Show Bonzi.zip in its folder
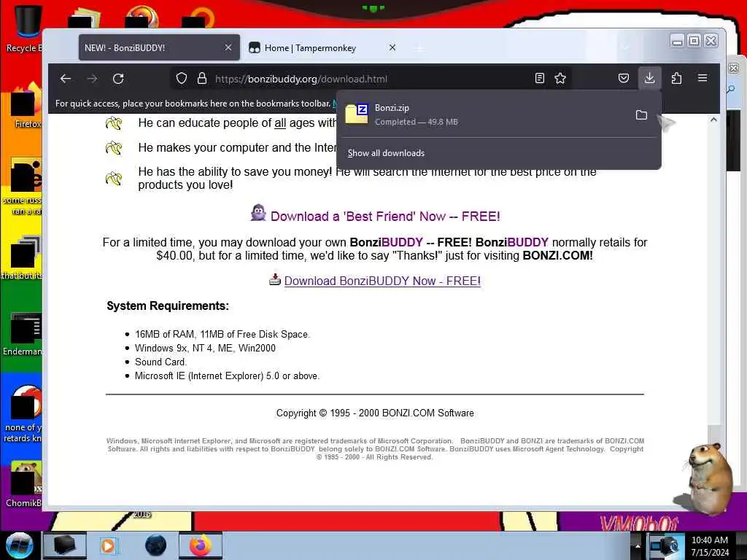 641,115
